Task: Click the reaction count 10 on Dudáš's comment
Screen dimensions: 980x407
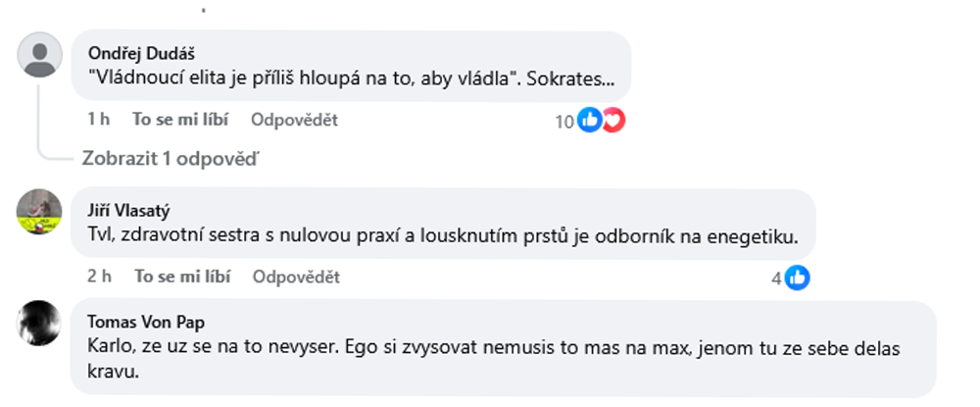Action: (563, 121)
